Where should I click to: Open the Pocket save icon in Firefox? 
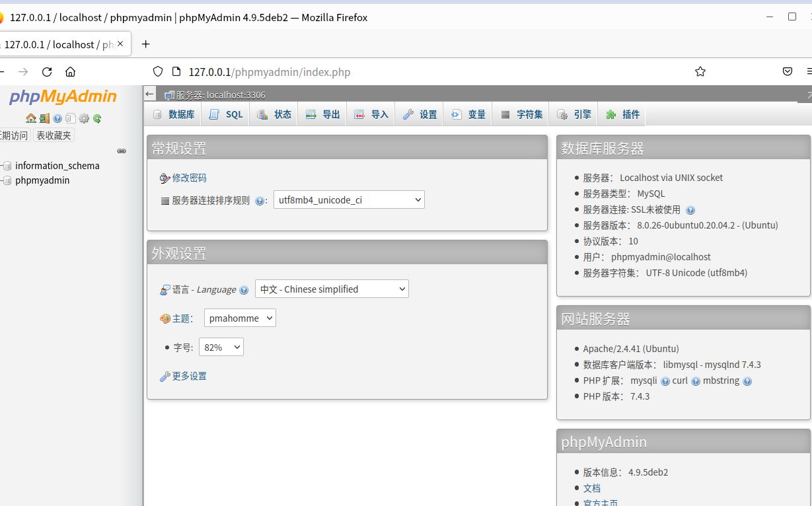[788, 72]
